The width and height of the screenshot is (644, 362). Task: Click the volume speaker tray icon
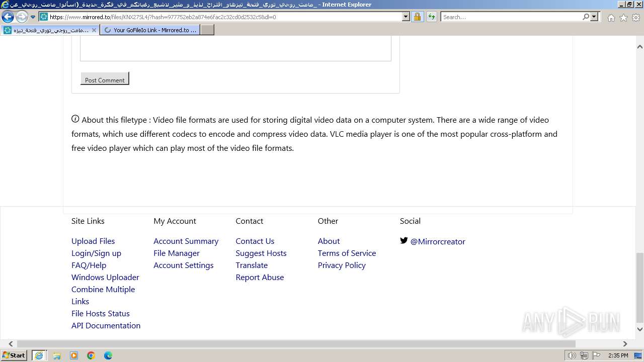(572, 355)
